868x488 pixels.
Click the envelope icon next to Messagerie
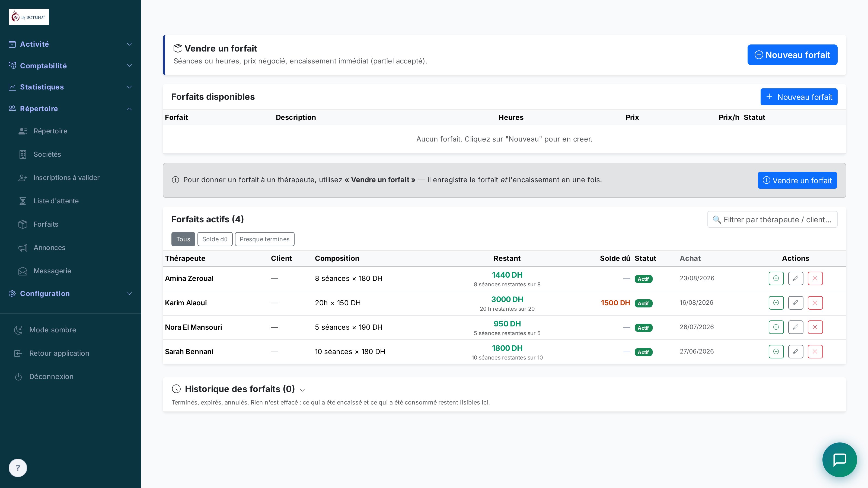point(23,271)
